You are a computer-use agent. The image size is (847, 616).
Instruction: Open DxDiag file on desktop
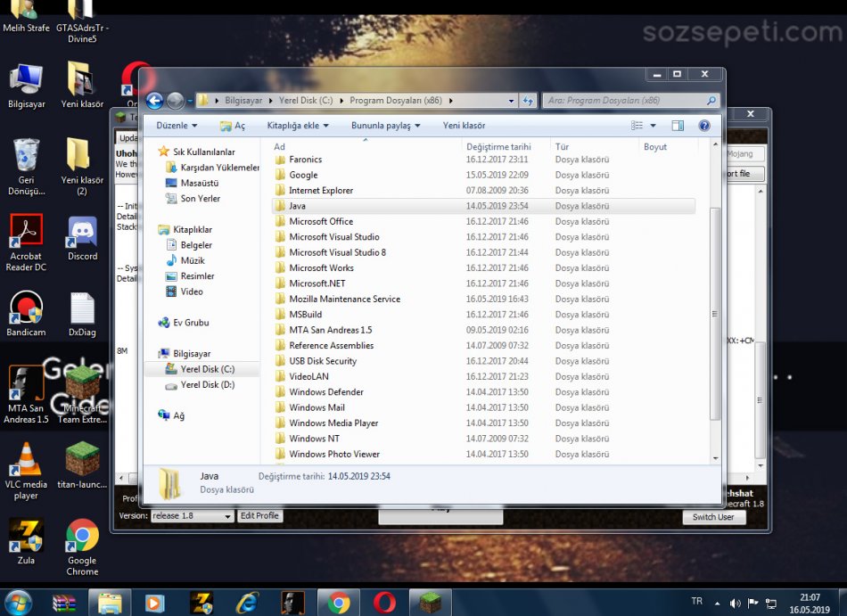tap(82, 314)
